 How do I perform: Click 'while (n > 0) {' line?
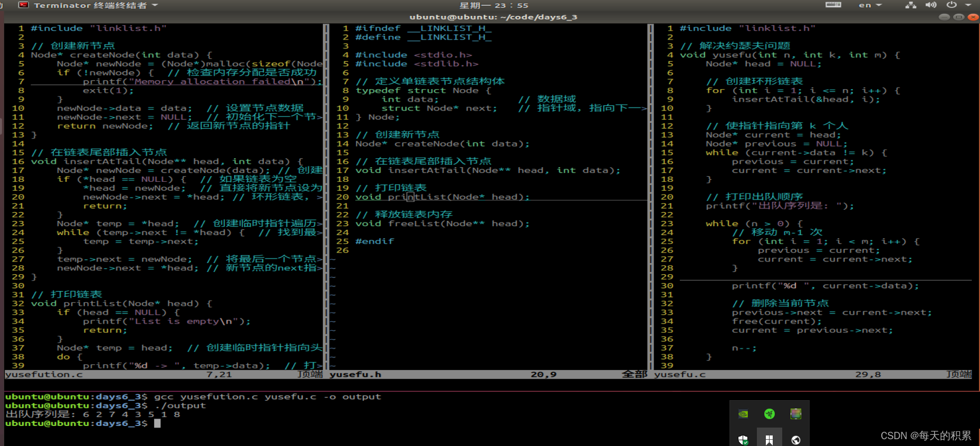coord(754,224)
